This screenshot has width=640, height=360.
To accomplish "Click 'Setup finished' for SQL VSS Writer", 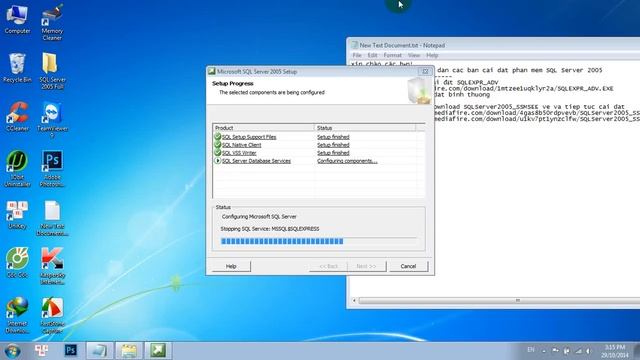I will click(x=333, y=153).
